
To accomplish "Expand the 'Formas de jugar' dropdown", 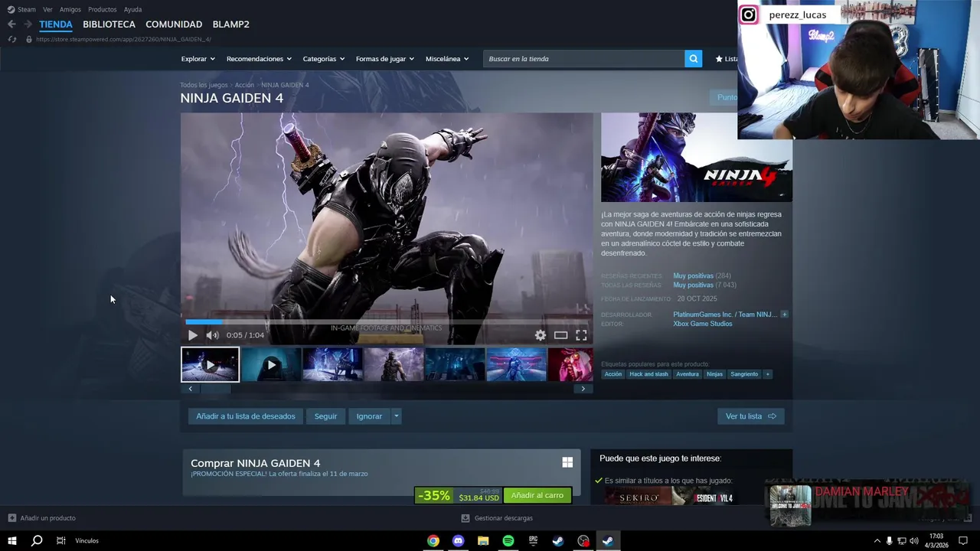I will (x=384, y=59).
